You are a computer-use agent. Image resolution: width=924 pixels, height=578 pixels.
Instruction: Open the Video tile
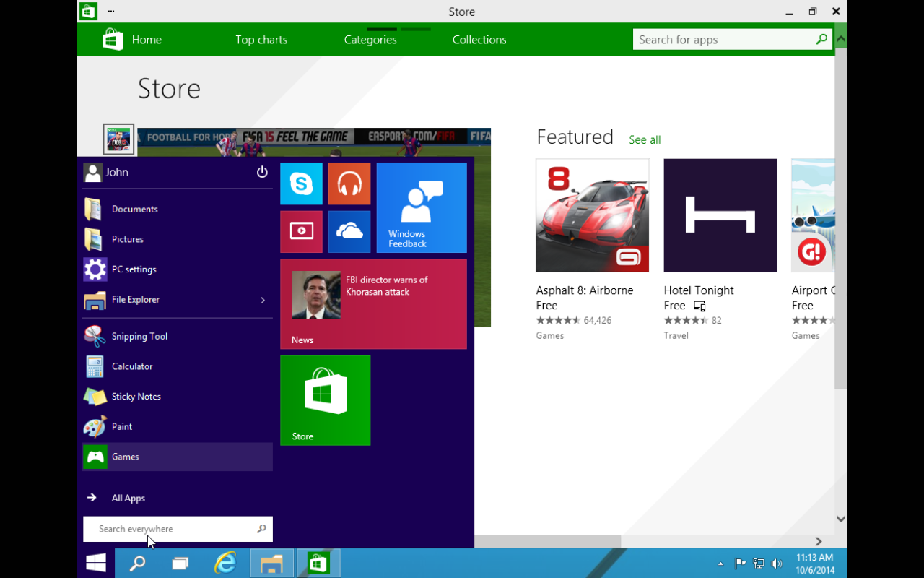[301, 232]
